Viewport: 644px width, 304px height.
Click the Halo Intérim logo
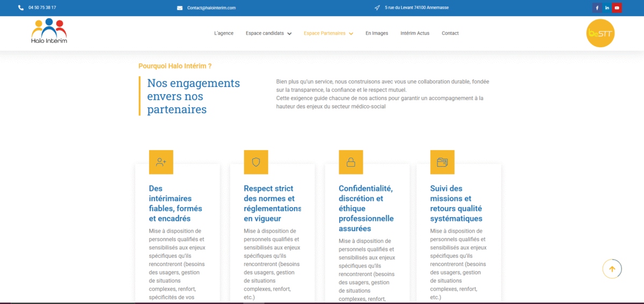49,31
